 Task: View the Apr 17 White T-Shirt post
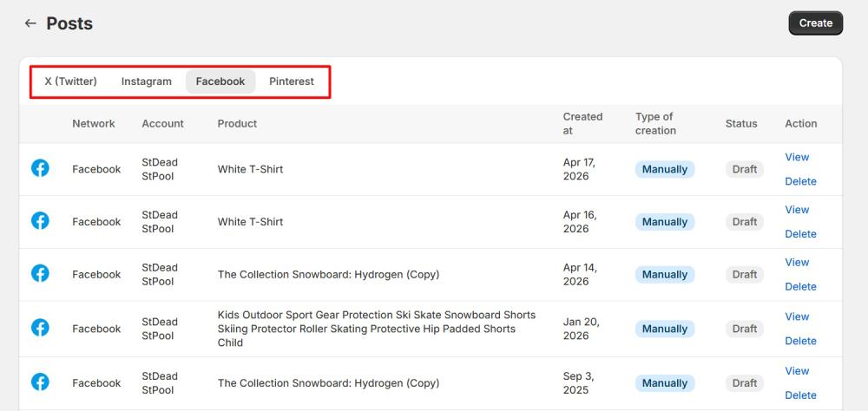[797, 157]
